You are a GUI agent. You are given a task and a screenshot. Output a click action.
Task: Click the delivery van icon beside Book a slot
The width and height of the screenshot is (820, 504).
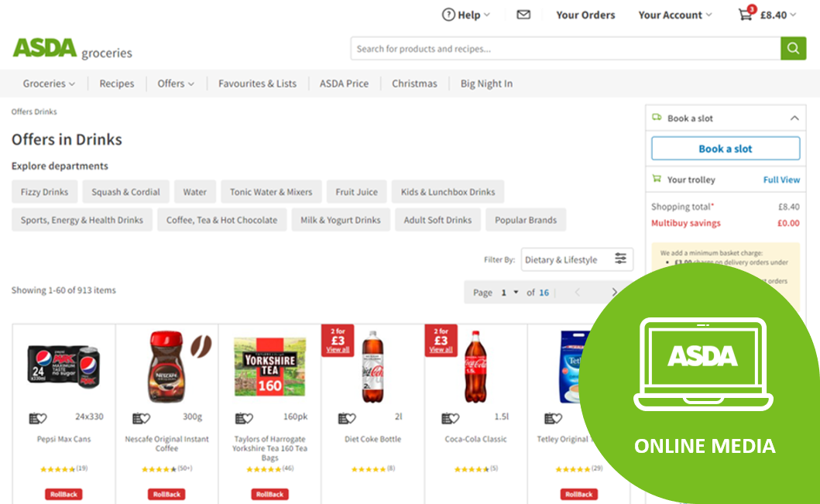657,118
